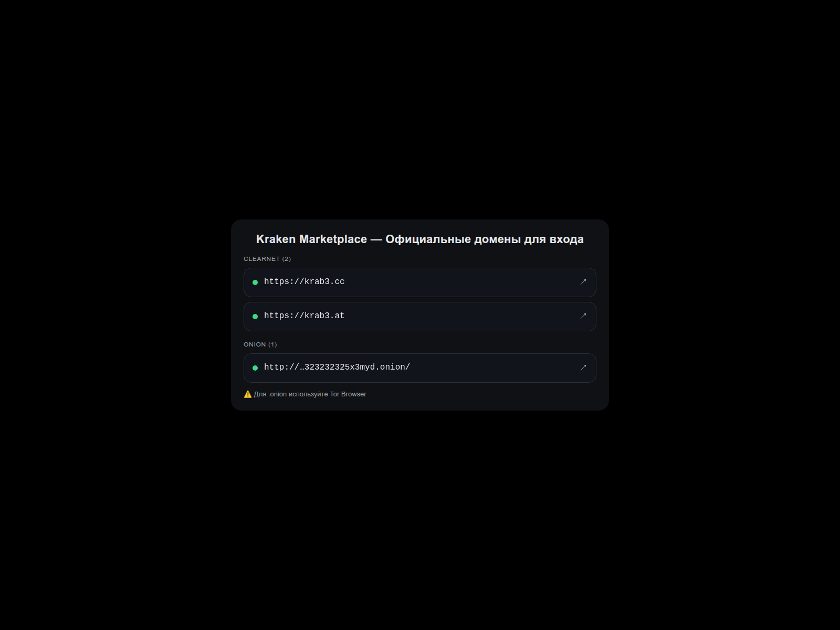Image resolution: width=840 pixels, height=630 pixels.
Task: Click the arrow icon in the onion address row
Action: tap(583, 367)
